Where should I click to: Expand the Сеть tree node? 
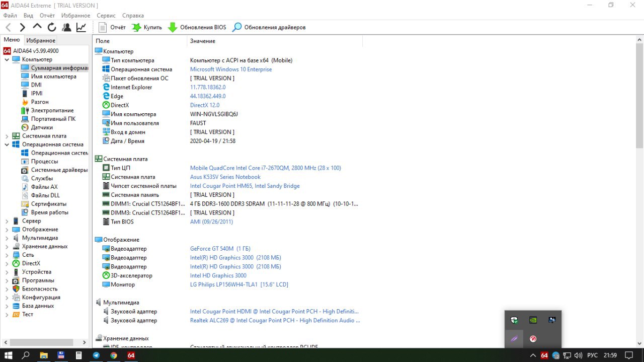(x=7, y=255)
